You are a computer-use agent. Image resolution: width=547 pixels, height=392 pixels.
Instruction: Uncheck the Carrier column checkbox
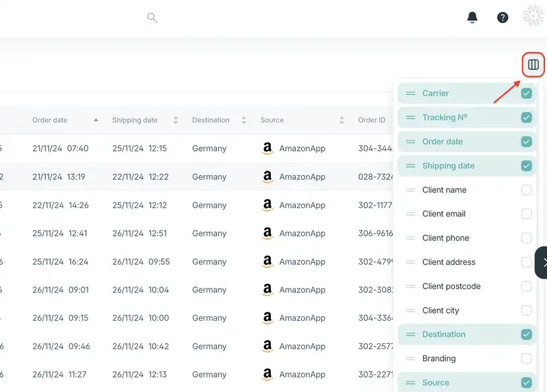coord(527,94)
